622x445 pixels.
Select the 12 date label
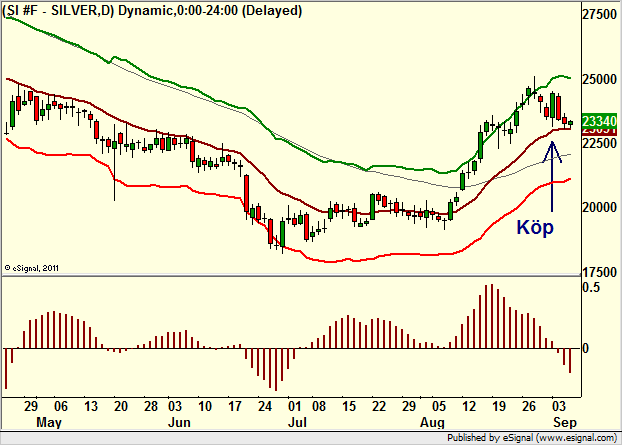(469, 406)
